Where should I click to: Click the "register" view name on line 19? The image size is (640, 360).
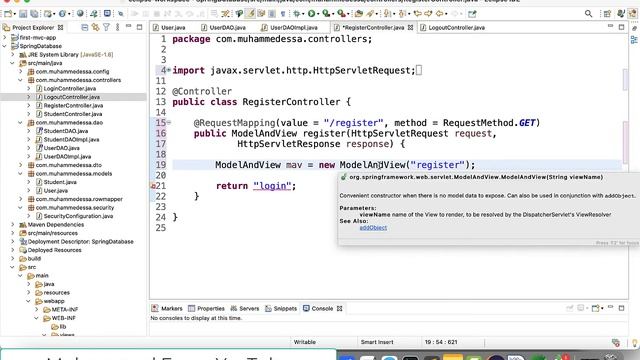[x=438, y=165]
